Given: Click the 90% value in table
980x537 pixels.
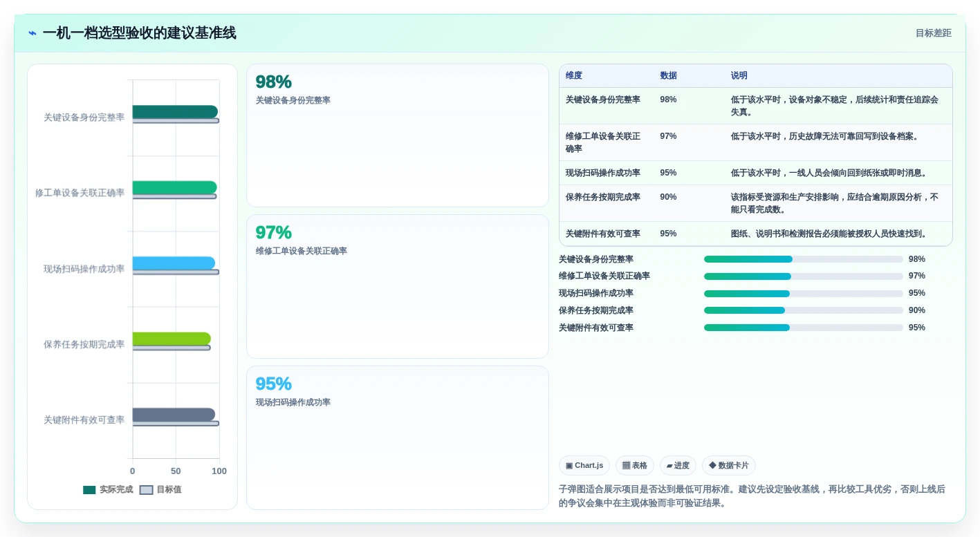Looking at the screenshot, I should tap(668, 197).
